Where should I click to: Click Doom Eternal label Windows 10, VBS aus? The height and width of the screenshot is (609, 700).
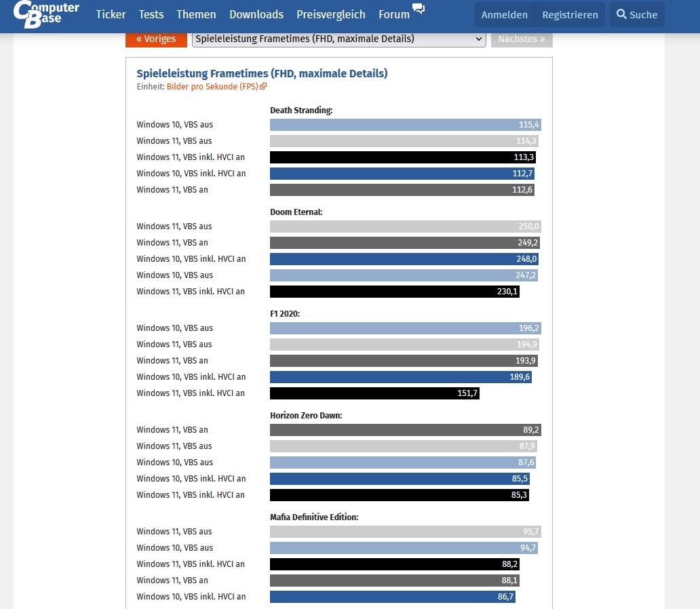(174, 275)
